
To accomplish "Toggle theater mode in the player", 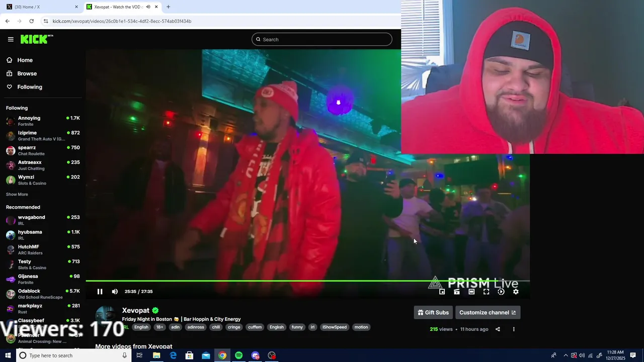I will (471, 292).
